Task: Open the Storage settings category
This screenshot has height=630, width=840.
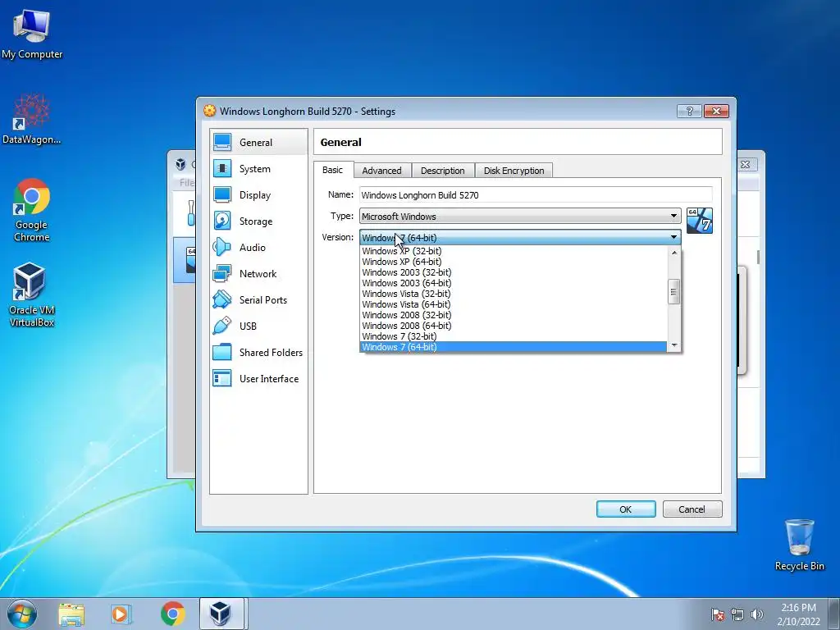Action: [258, 221]
